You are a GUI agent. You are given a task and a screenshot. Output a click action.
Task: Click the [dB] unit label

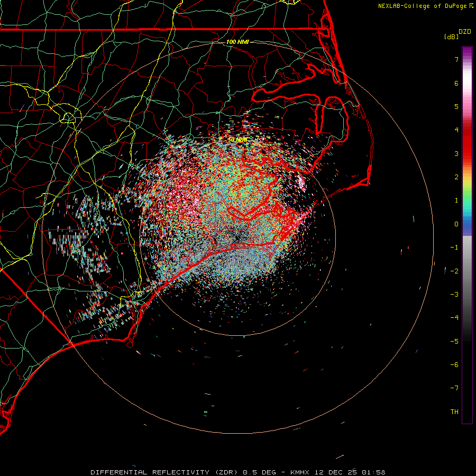coord(452,36)
